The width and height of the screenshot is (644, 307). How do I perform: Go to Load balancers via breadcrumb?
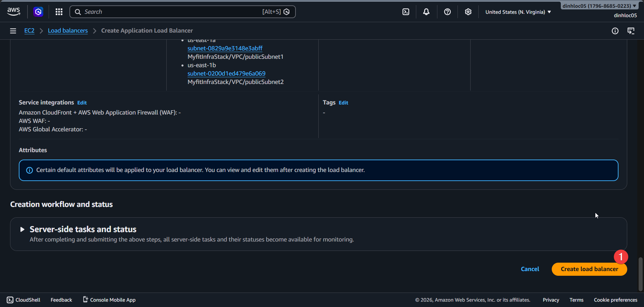tap(67, 30)
